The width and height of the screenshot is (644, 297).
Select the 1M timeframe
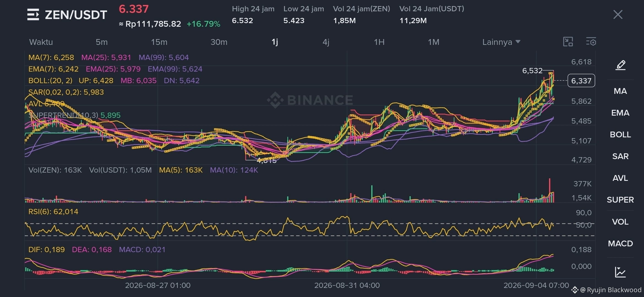pyautogui.click(x=433, y=42)
